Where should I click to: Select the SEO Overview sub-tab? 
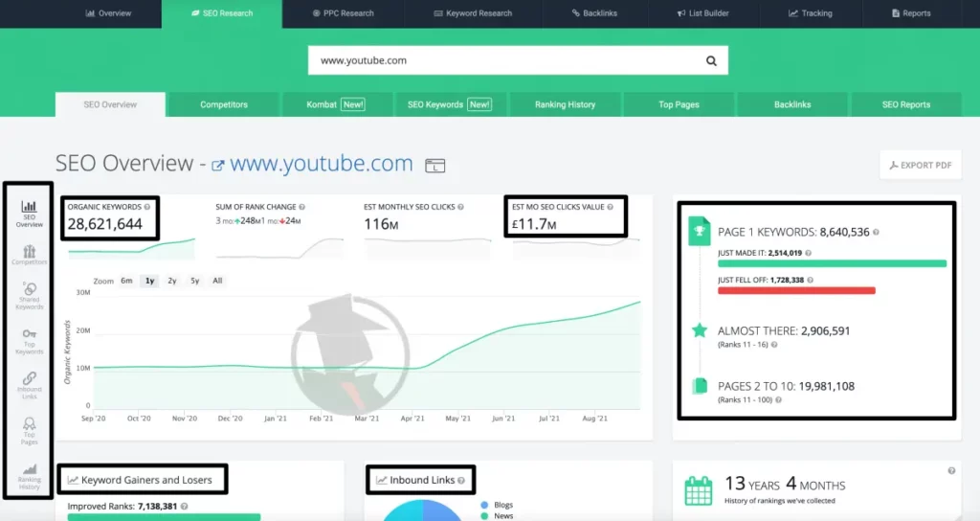(x=110, y=104)
